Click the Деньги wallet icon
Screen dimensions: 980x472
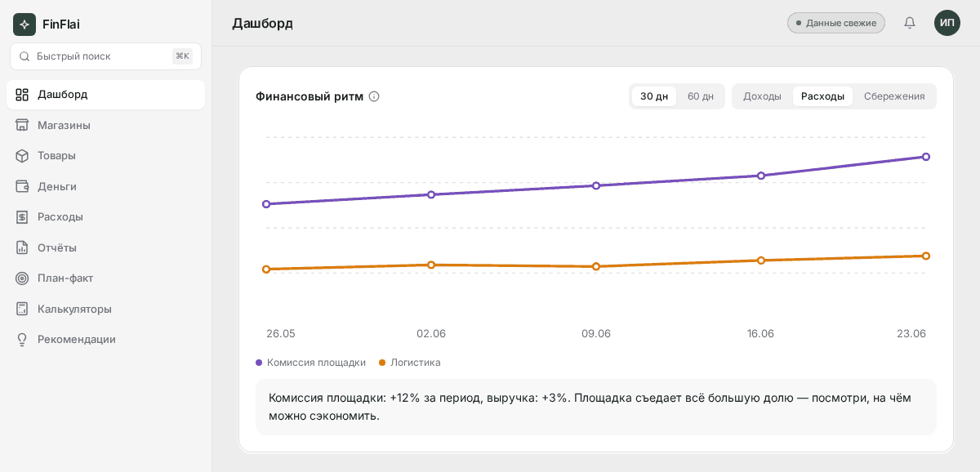point(22,186)
